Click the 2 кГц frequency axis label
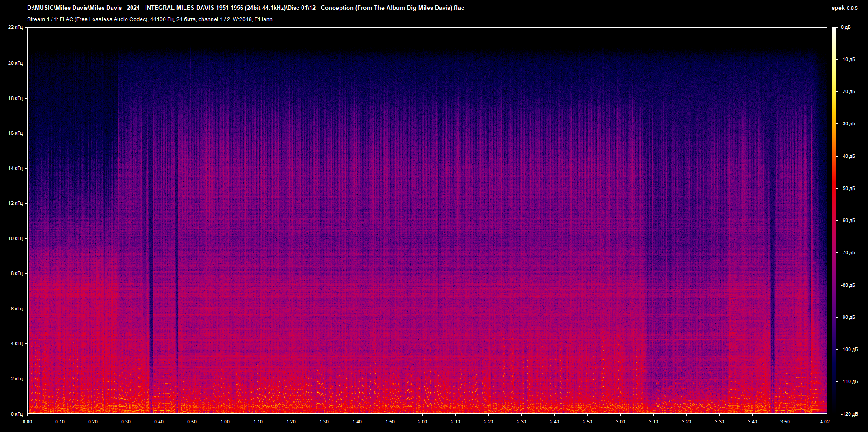Screen dimensions: 868x432 click(17, 379)
